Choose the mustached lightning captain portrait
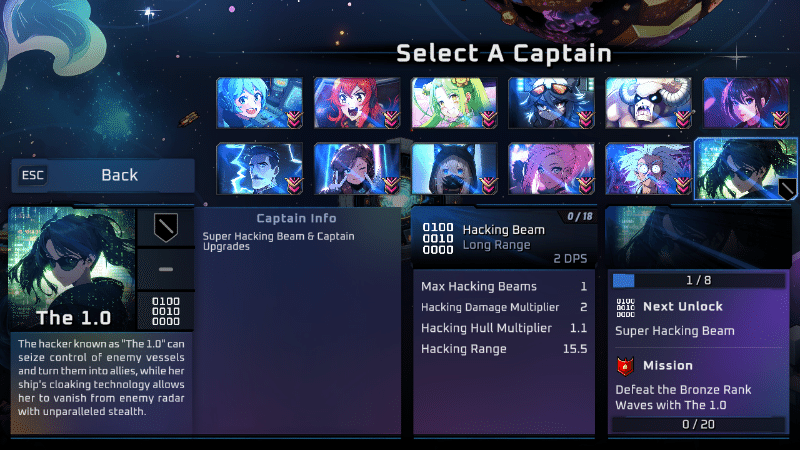Viewport: 800px width, 450px height. (x=259, y=168)
